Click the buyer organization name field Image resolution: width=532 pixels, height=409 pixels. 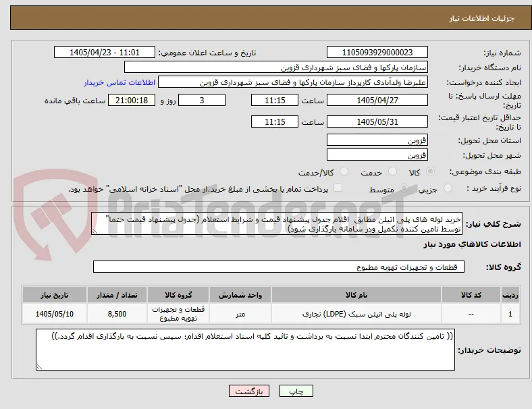click(x=276, y=67)
